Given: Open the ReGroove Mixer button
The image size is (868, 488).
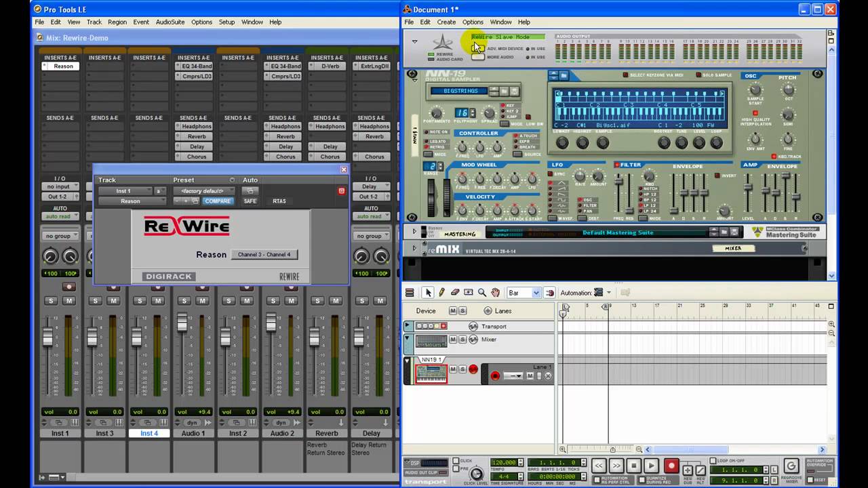Looking at the screenshot, I should pos(791,466).
